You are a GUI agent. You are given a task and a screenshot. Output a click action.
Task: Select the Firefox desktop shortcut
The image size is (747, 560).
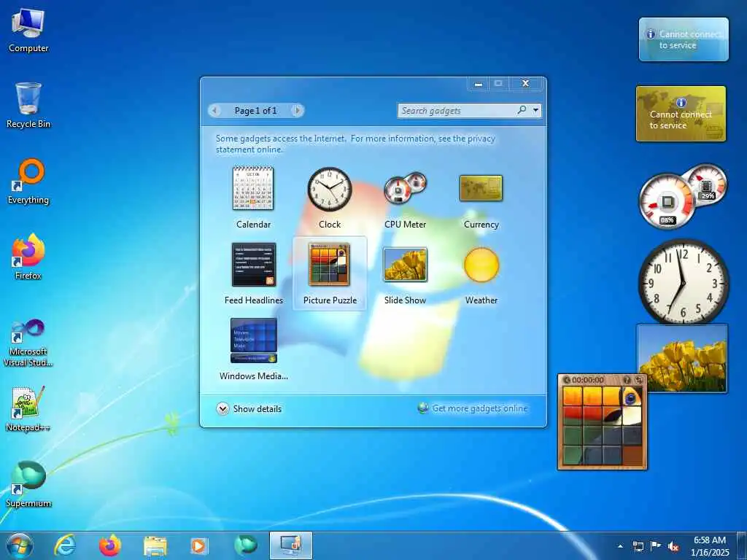[x=28, y=257]
